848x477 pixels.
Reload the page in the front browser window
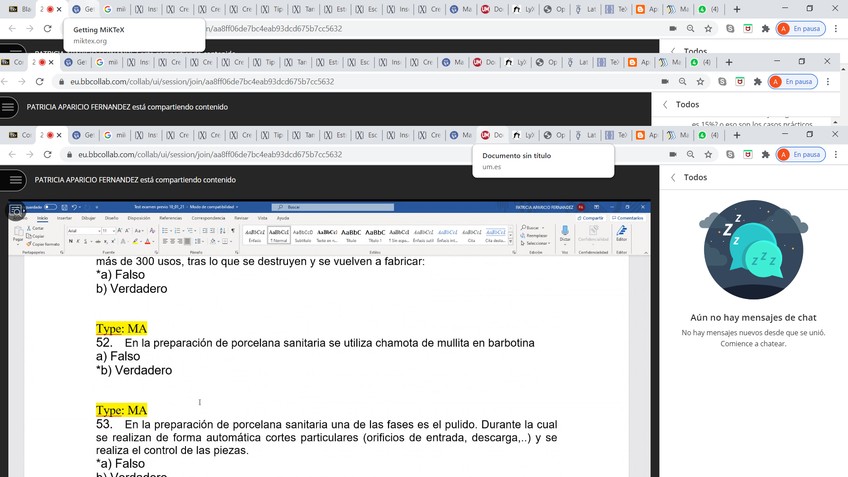pos(47,155)
